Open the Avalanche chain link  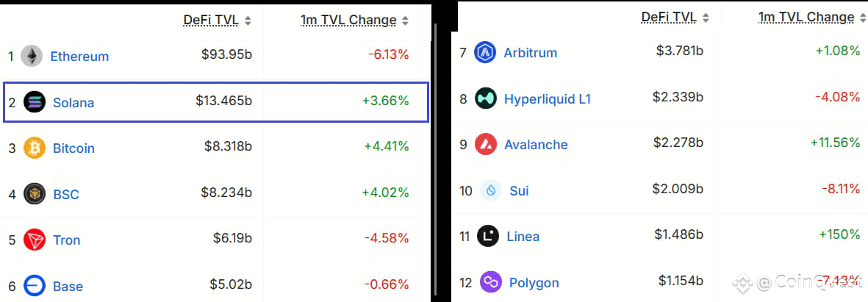[x=536, y=145]
